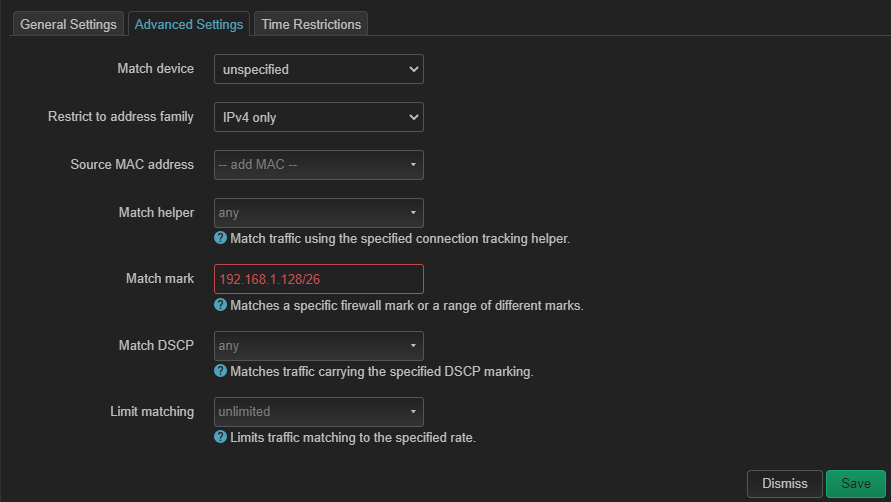Select the Advanced Settings tab
This screenshot has height=502, width=891.
tap(189, 24)
